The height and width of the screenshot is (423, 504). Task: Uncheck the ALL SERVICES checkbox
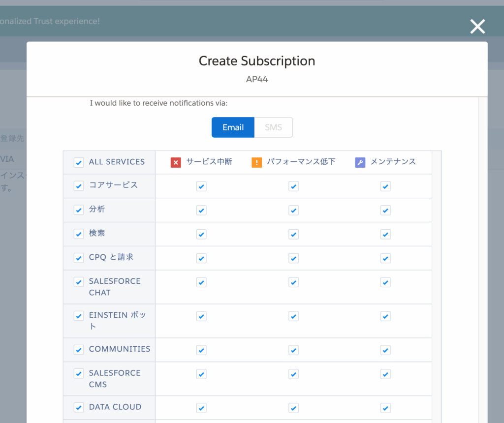[79, 162]
